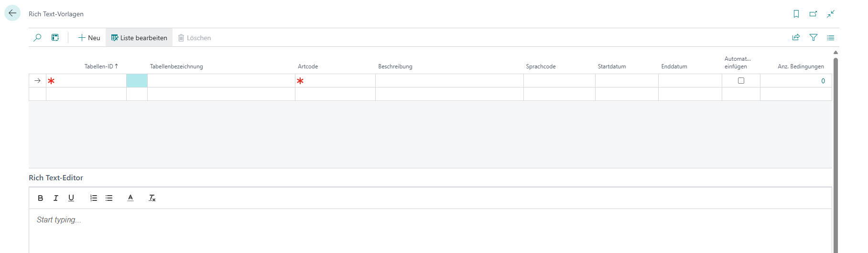Insert a bulleted list
This screenshot has height=253, width=868.
pyautogui.click(x=109, y=198)
